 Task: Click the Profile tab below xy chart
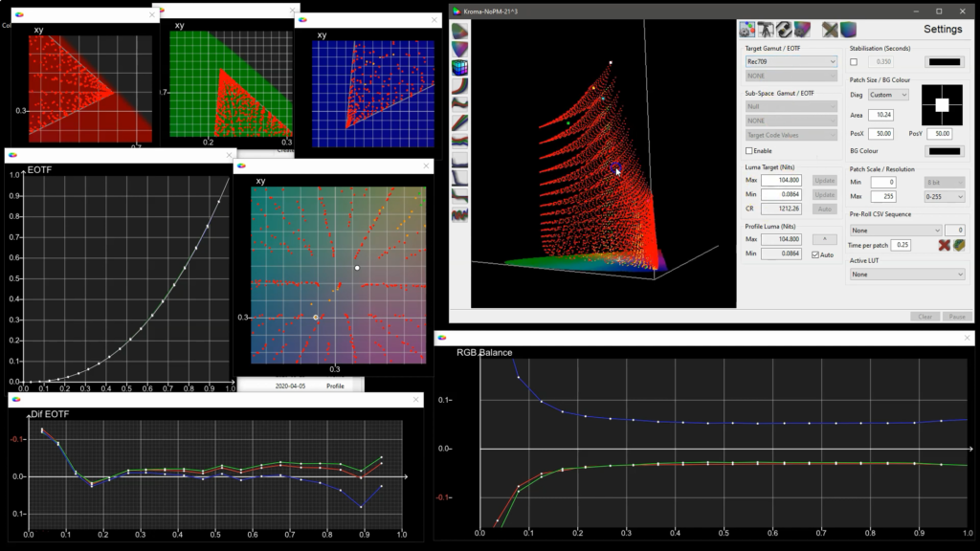click(335, 386)
